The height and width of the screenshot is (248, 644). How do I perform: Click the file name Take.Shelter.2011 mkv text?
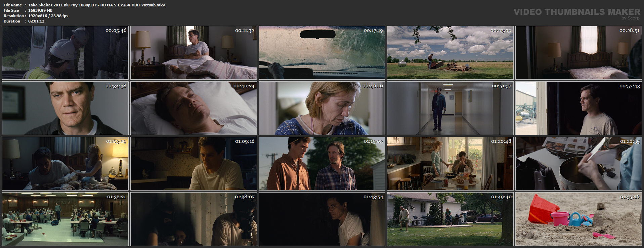96,5
